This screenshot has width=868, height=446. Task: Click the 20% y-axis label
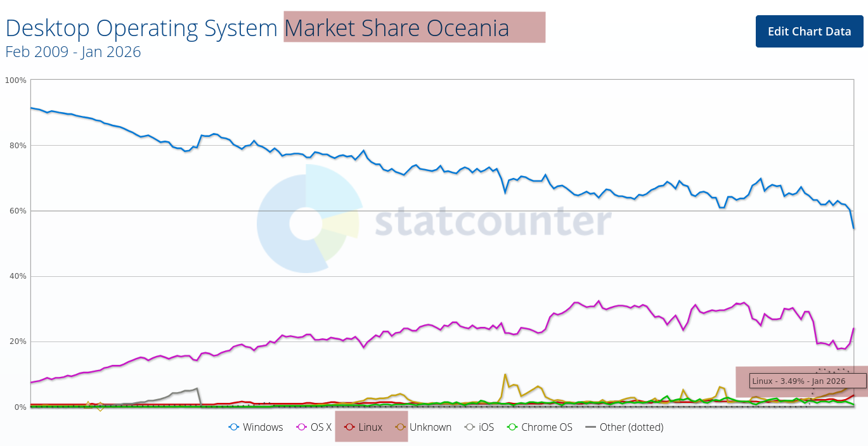pos(16,341)
